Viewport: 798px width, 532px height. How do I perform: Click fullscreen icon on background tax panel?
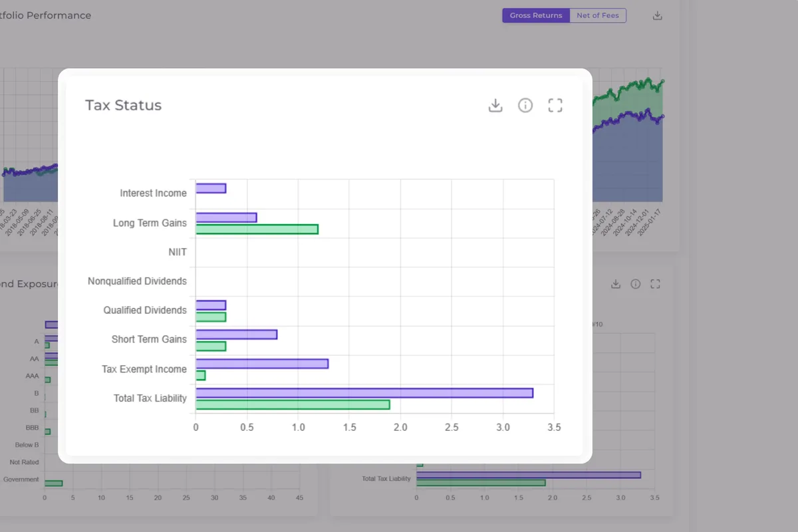coord(655,284)
